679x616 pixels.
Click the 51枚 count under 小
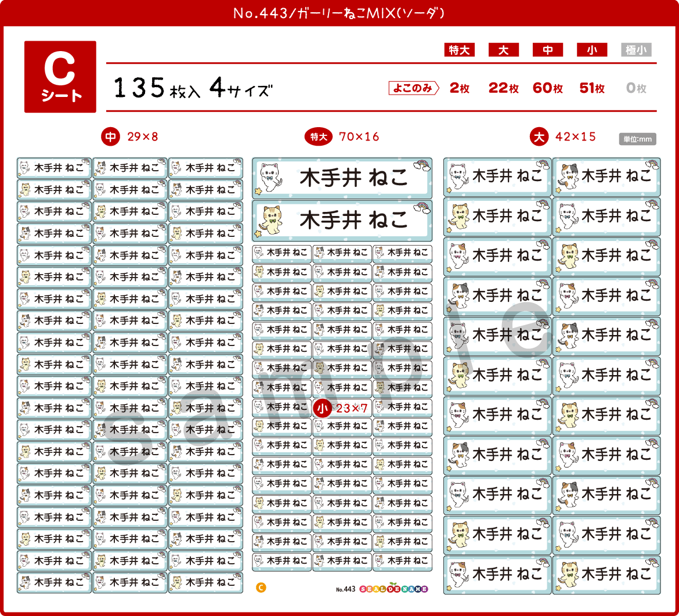tap(592, 88)
